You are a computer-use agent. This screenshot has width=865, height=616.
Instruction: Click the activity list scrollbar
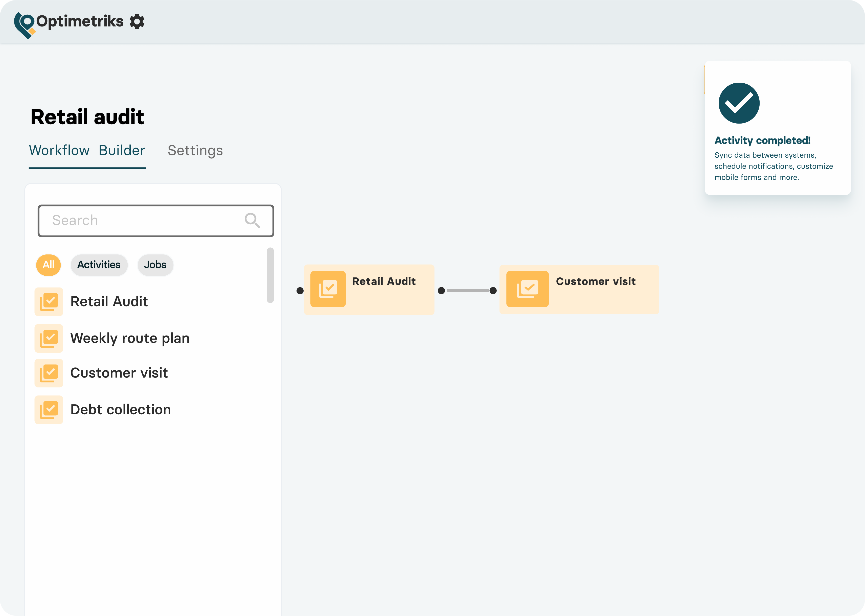coord(270,275)
